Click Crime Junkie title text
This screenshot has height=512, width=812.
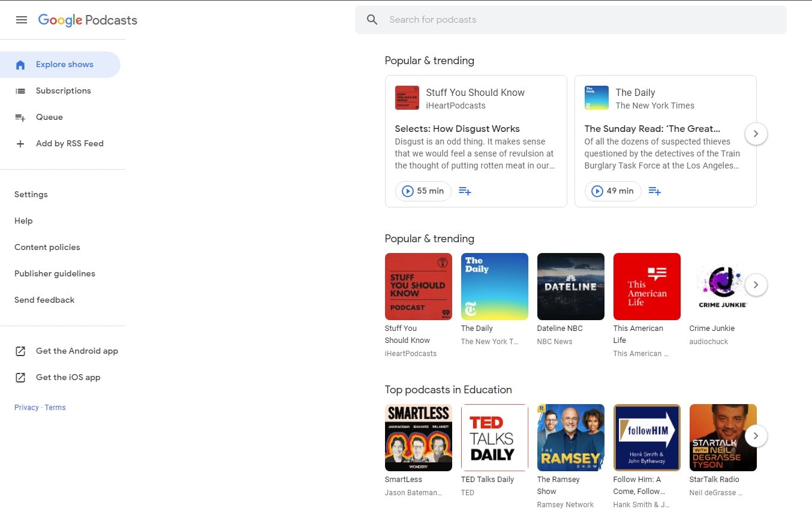(712, 329)
